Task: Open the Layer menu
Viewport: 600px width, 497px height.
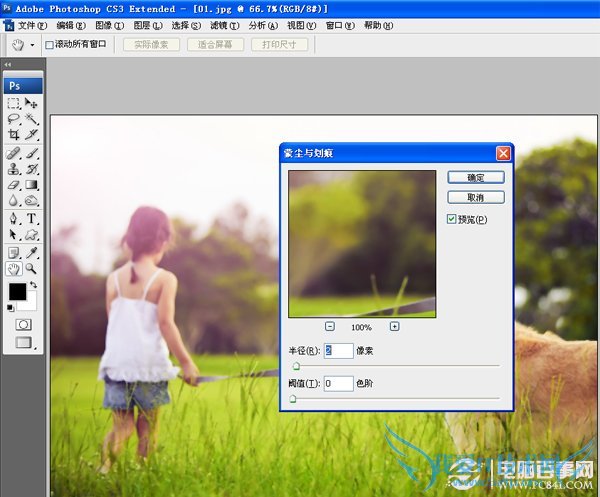Action: (148, 26)
